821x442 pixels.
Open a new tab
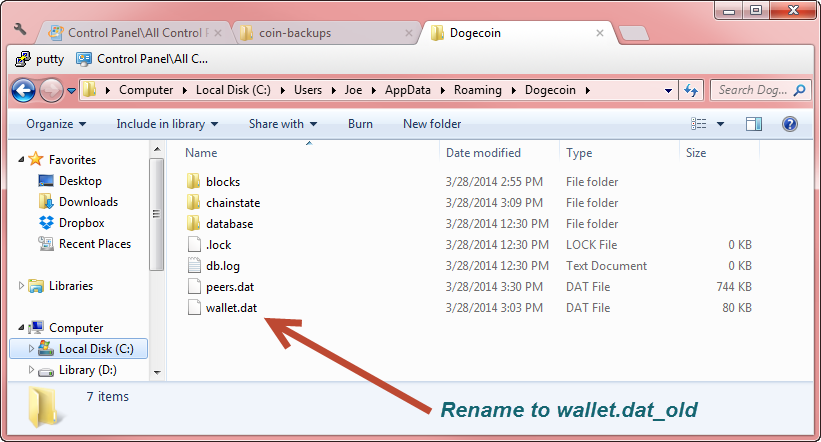click(x=634, y=34)
